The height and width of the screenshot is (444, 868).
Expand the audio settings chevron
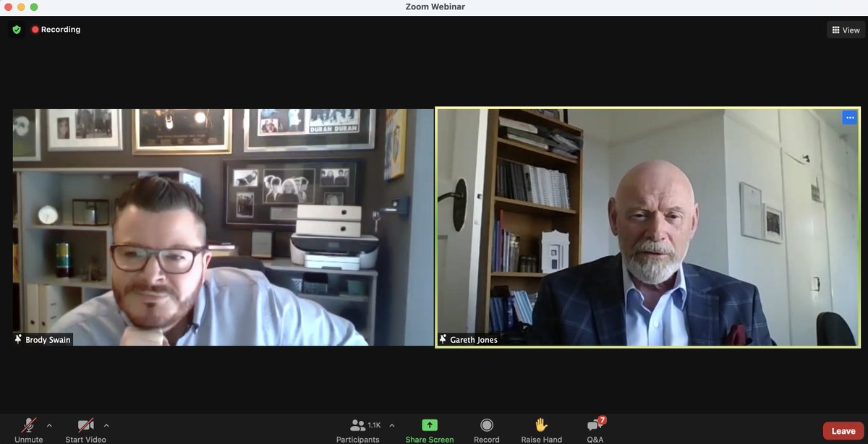point(49,425)
